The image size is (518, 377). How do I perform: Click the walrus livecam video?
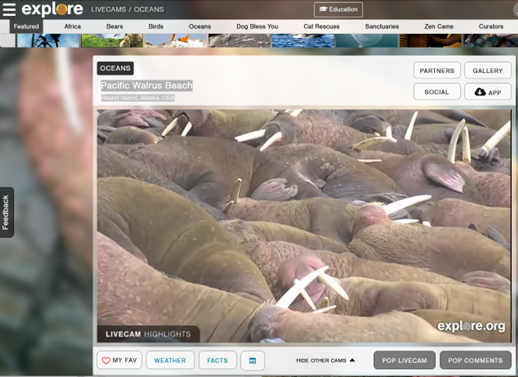pyautogui.click(x=304, y=226)
